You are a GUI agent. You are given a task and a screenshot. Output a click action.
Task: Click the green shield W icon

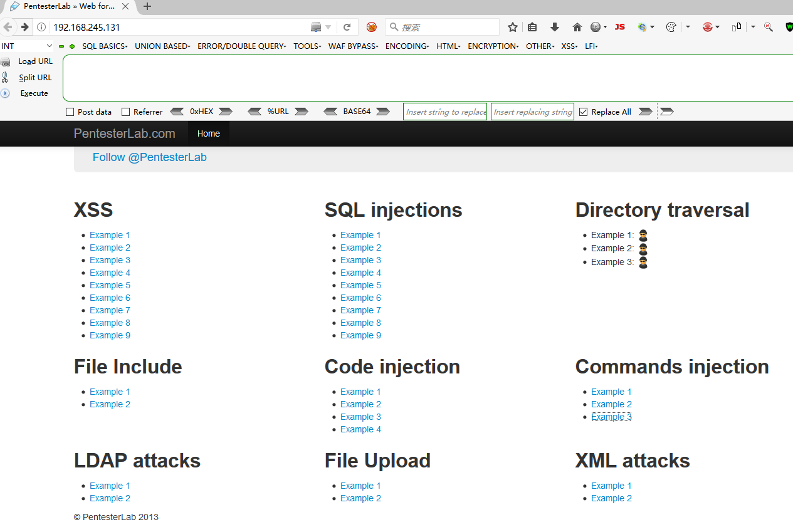click(x=789, y=27)
